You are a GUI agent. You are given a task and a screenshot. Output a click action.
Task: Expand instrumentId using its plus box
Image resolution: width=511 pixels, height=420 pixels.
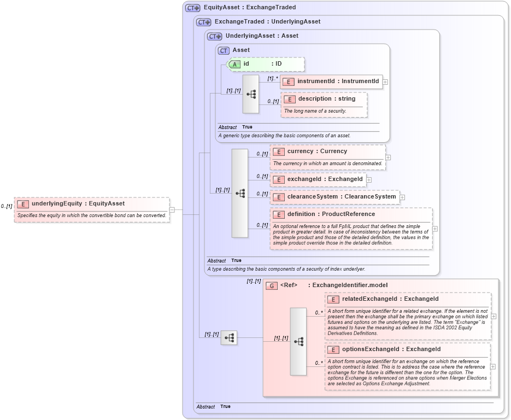click(x=385, y=81)
